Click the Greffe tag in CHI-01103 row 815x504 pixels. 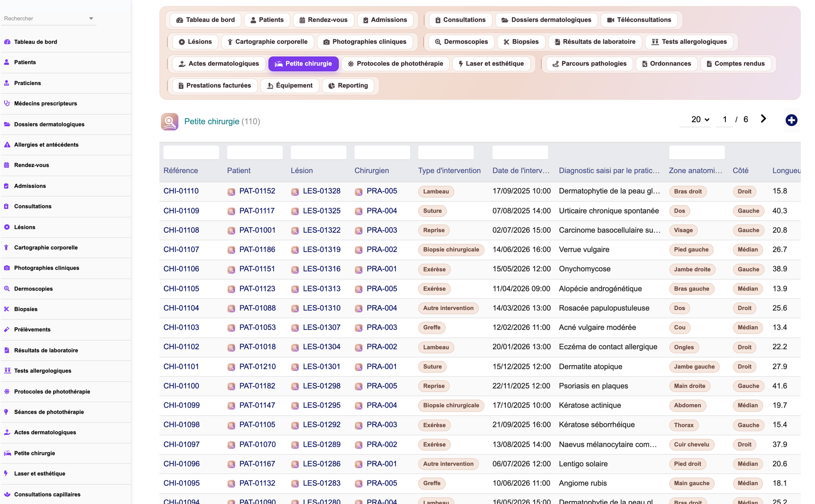(x=432, y=328)
